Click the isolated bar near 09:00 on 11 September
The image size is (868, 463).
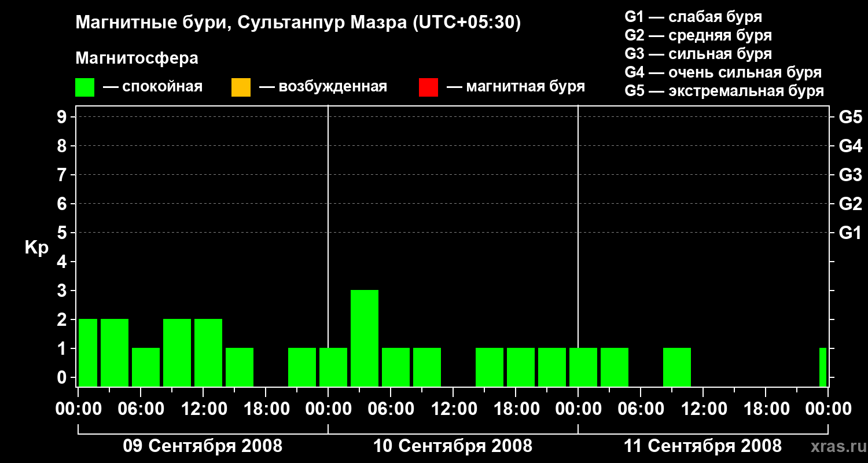(x=677, y=367)
